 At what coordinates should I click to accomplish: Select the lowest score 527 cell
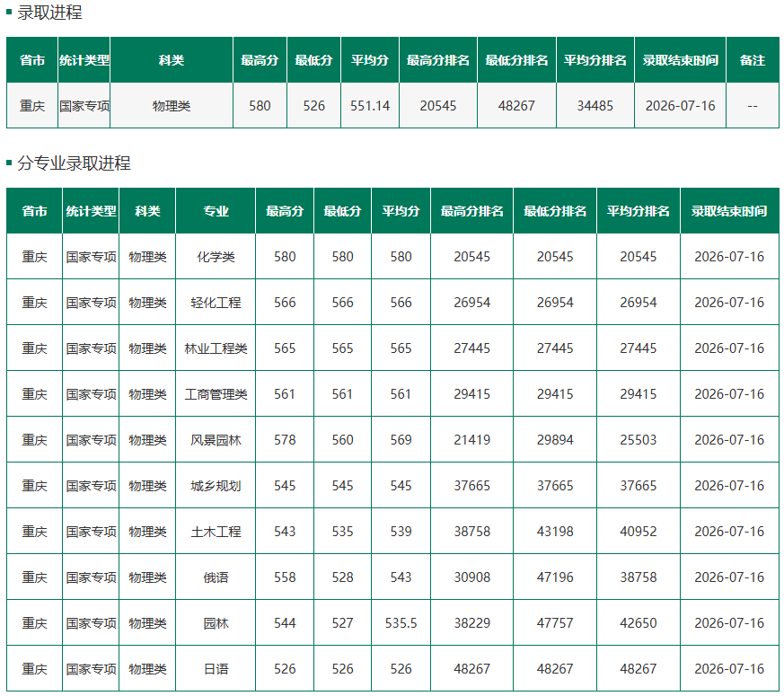coord(342,623)
